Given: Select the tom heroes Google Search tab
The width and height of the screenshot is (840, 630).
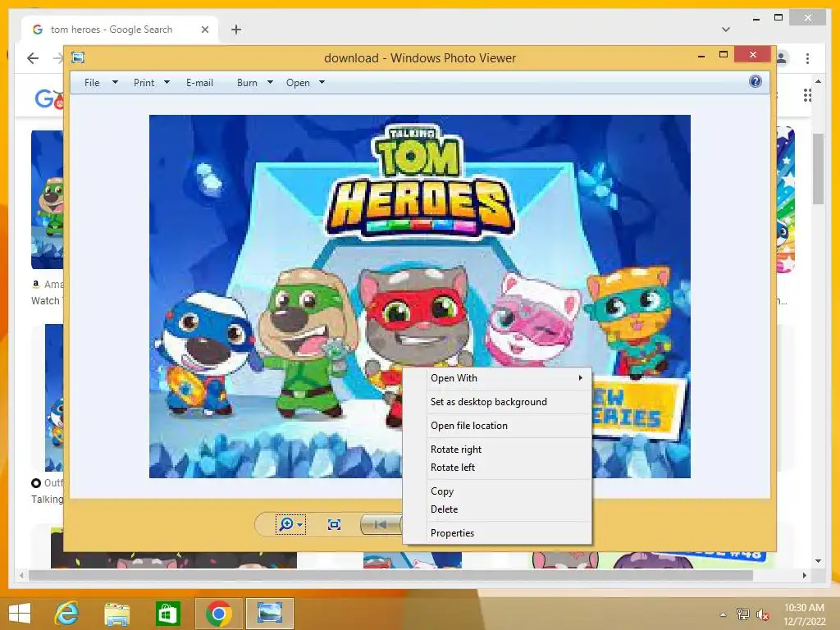Looking at the screenshot, I should (x=120, y=30).
